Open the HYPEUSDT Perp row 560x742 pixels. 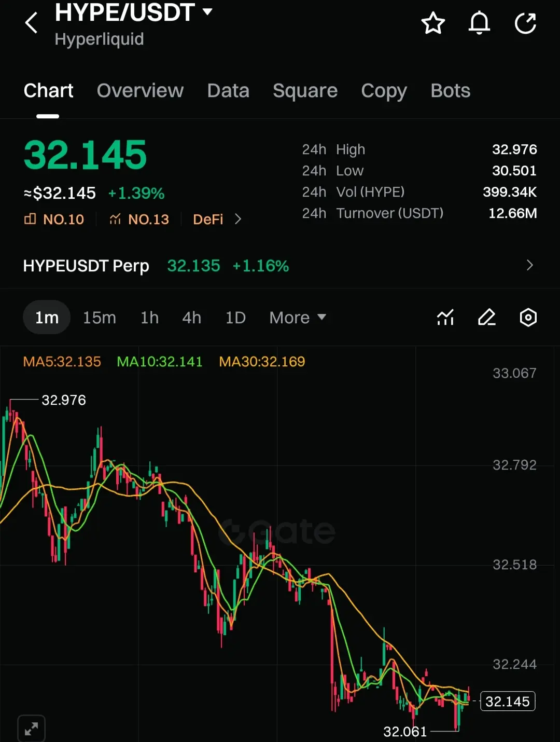tap(280, 266)
